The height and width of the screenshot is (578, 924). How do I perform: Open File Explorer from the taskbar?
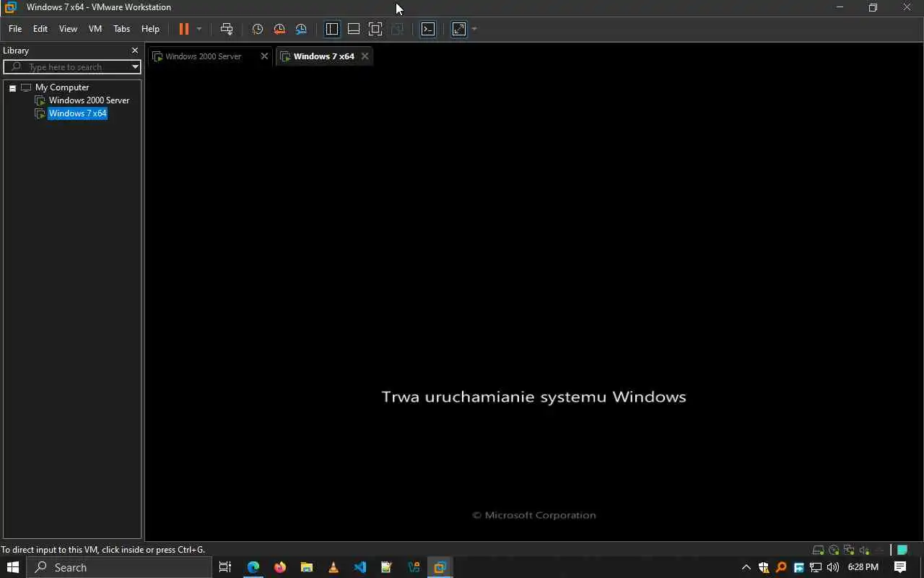[307, 567]
